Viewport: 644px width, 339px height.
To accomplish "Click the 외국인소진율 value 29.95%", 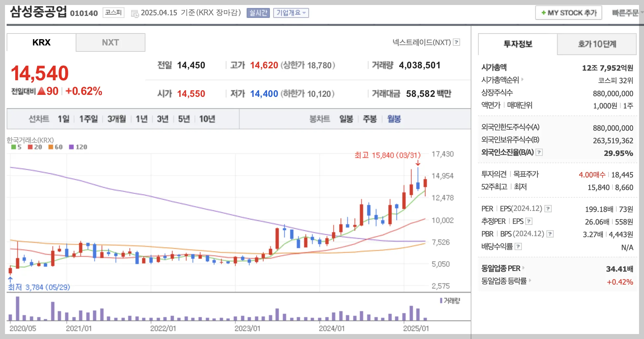I will click(618, 153).
